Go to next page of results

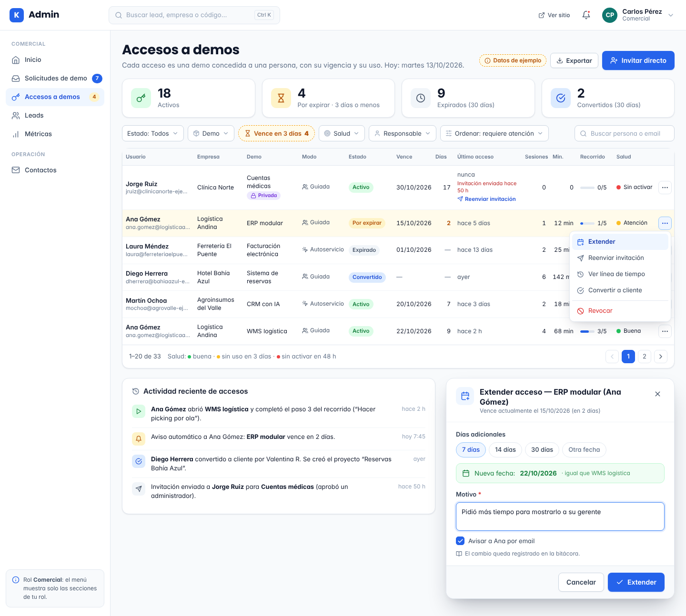661,357
